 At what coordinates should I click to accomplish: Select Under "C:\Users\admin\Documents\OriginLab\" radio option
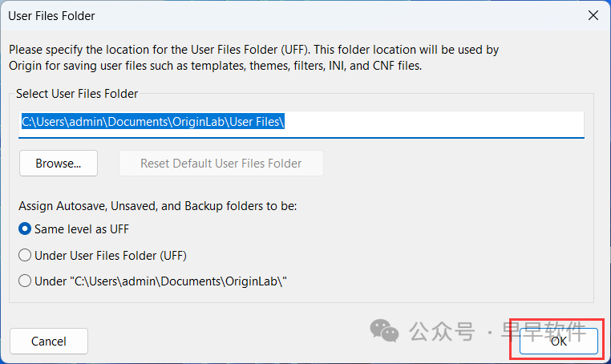coord(25,281)
